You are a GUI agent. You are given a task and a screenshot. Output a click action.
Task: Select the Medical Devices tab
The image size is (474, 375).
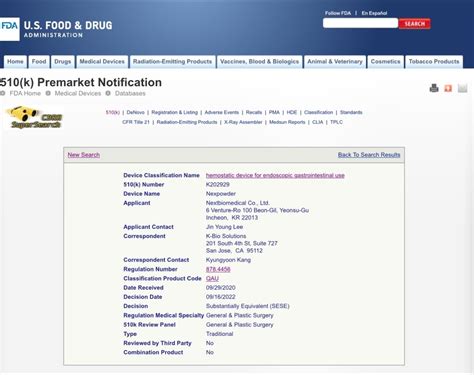(102, 62)
